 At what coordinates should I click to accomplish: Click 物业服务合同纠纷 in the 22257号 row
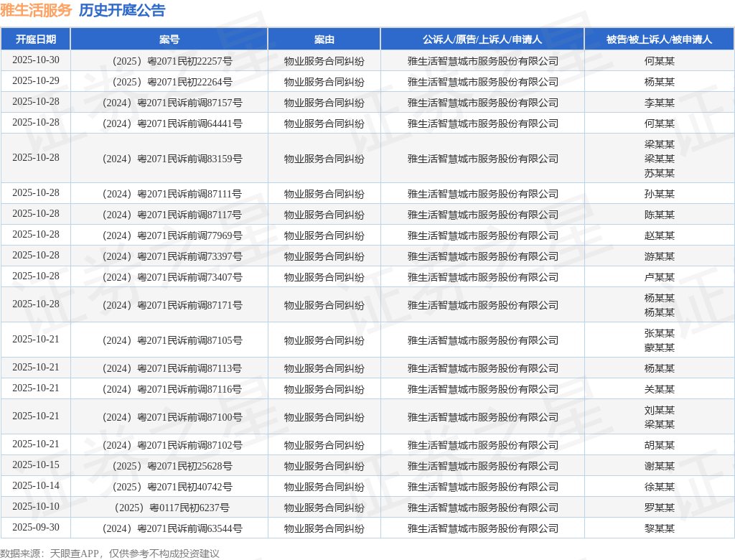[324, 62]
